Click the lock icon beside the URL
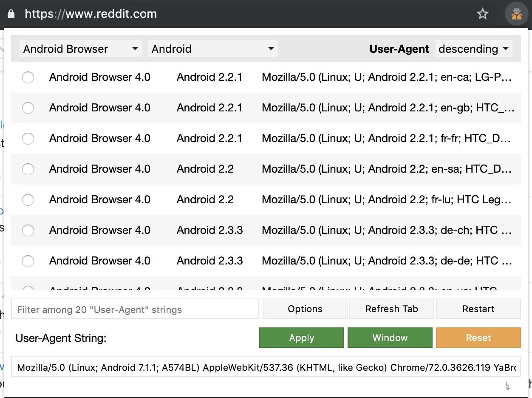 click(11, 14)
